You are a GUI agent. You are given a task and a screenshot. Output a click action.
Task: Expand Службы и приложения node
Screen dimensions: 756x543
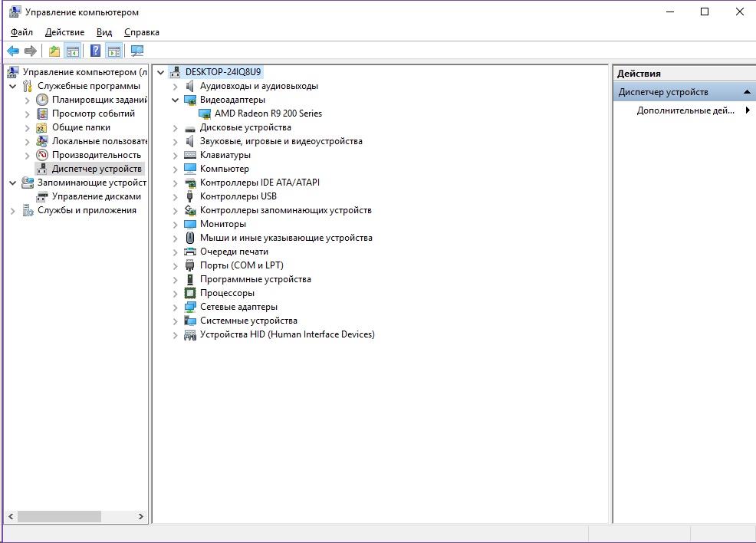click(x=12, y=210)
